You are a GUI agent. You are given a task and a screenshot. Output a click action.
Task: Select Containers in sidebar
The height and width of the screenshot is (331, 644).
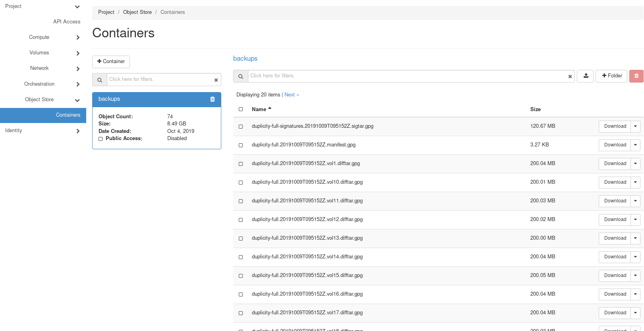click(43, 115)
